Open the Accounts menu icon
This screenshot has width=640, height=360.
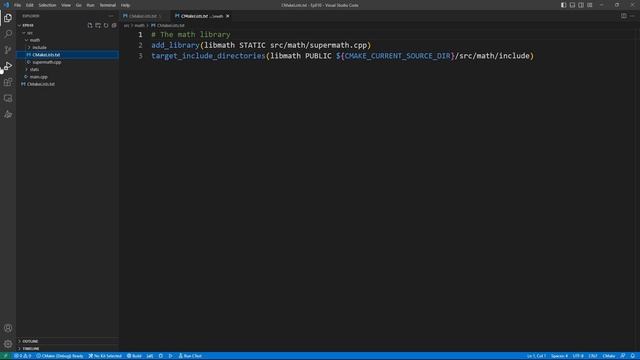8,328
